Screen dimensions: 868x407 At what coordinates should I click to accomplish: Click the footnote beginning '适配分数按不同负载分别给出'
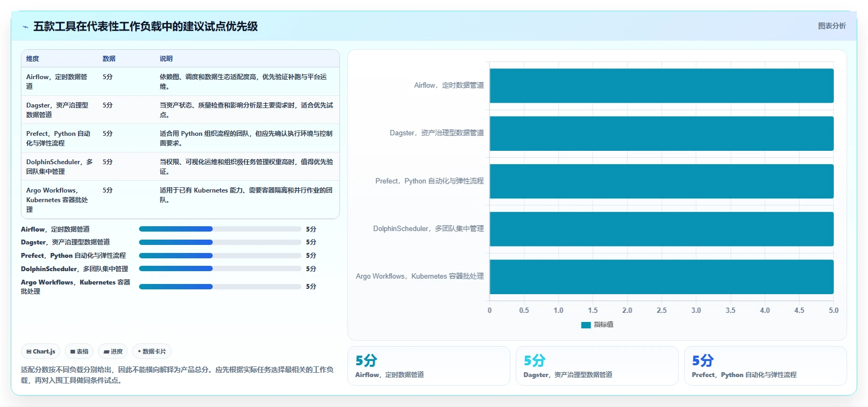coord(177,375)
